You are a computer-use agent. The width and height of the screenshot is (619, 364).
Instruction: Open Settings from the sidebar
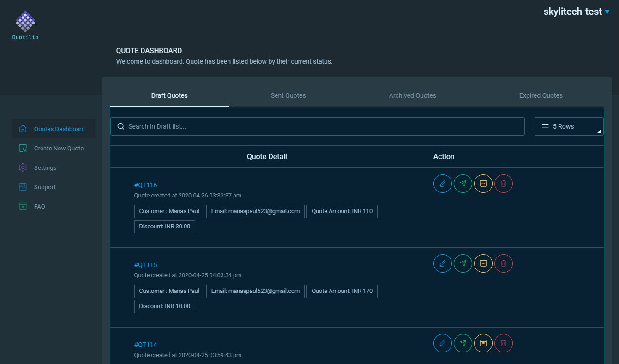coord(45,168)
